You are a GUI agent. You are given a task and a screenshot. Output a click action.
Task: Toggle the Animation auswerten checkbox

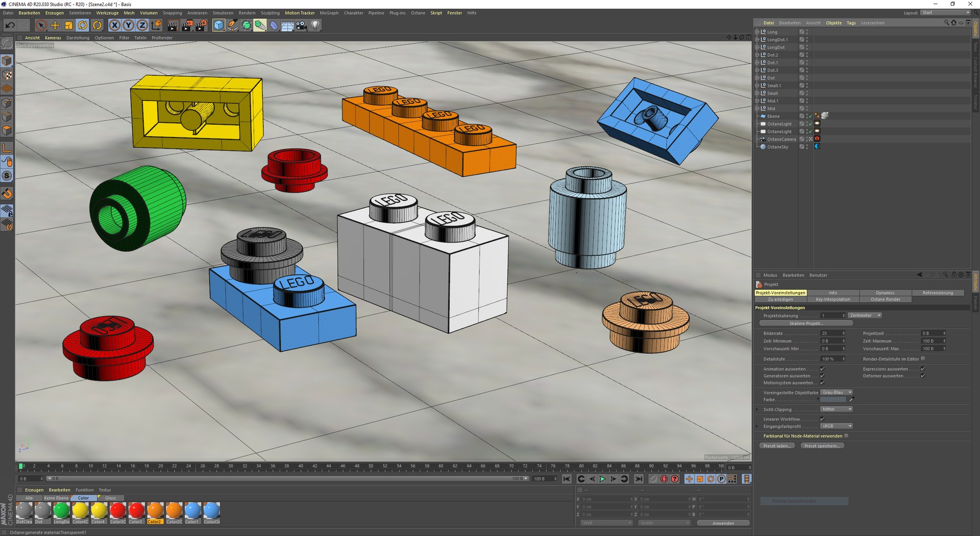click(822, 369)
